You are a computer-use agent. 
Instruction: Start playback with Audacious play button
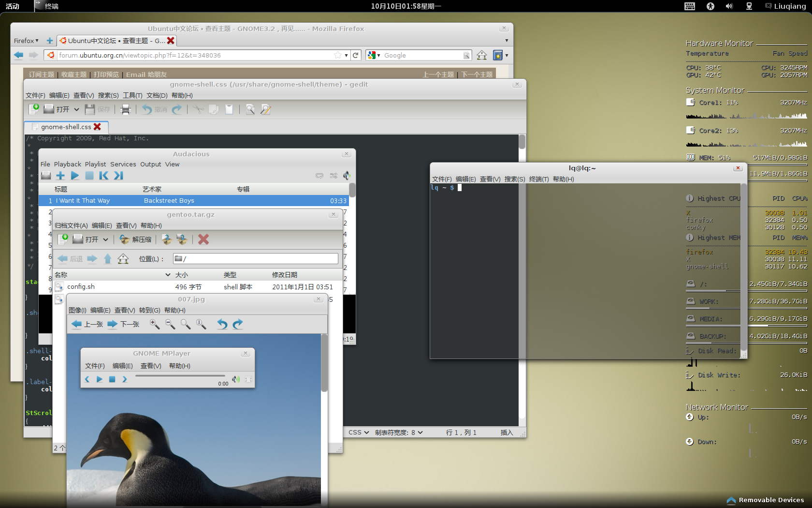pos(75,176)
